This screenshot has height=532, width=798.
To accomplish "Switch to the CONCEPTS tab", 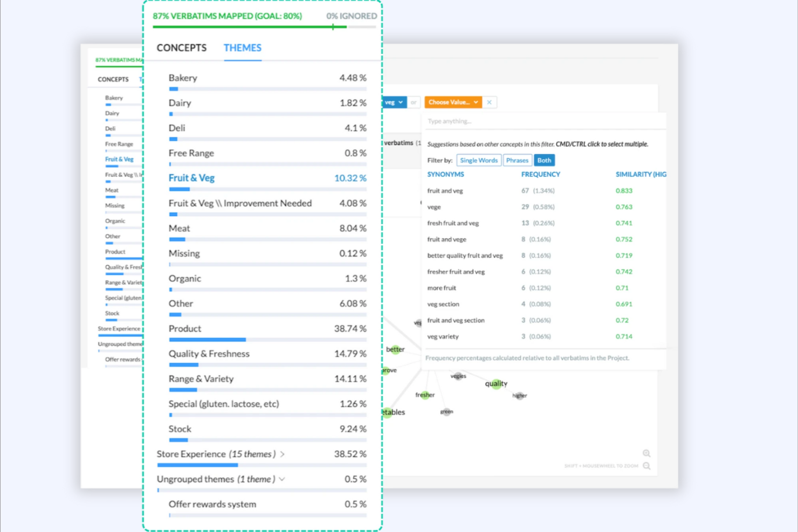I will coord(181,48).
